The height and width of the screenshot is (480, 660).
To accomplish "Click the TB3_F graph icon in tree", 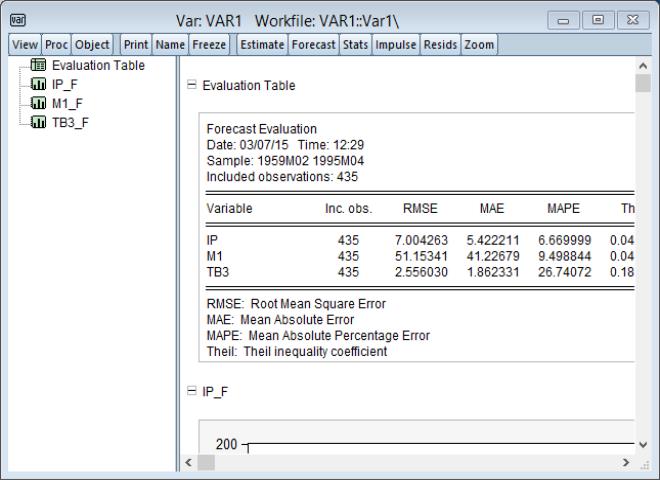I will click(x=41, y=123).
